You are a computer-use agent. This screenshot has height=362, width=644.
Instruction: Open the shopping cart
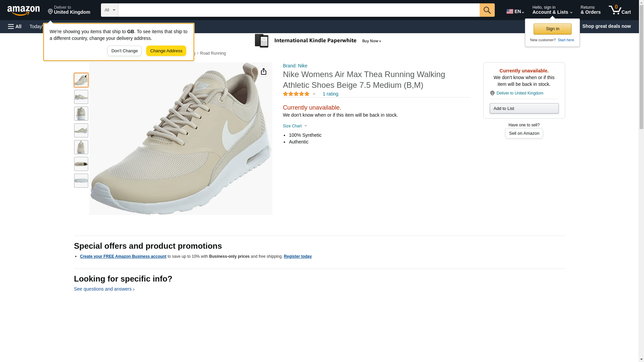coord(620,10)
